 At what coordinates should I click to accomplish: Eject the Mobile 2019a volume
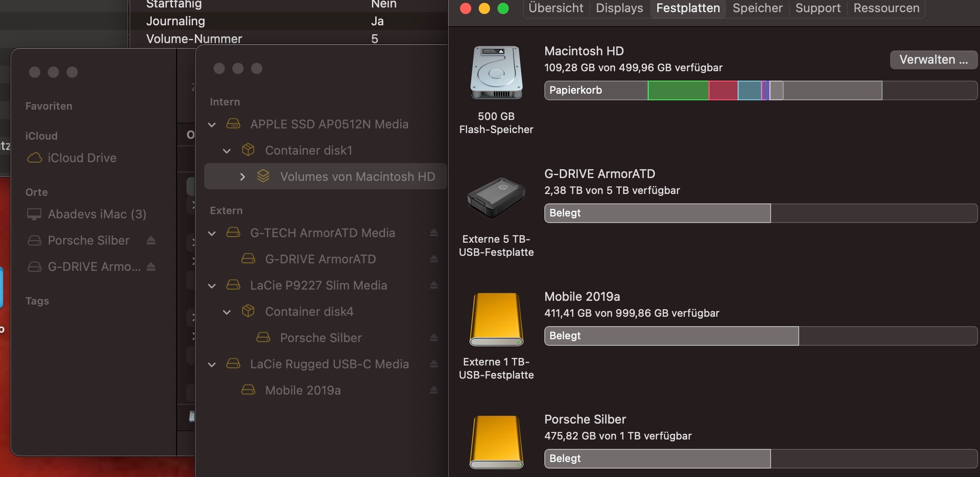(434, 390)
